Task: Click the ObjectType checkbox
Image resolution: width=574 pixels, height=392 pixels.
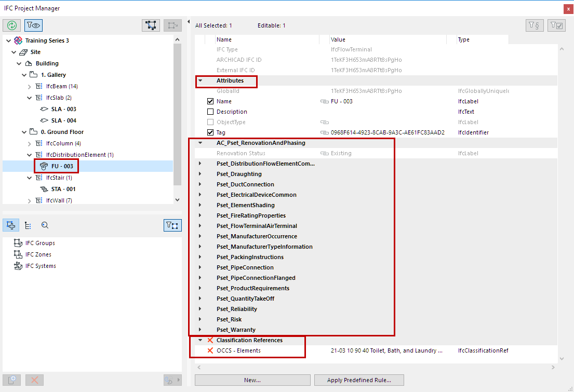Action: [x=210, y=122]
